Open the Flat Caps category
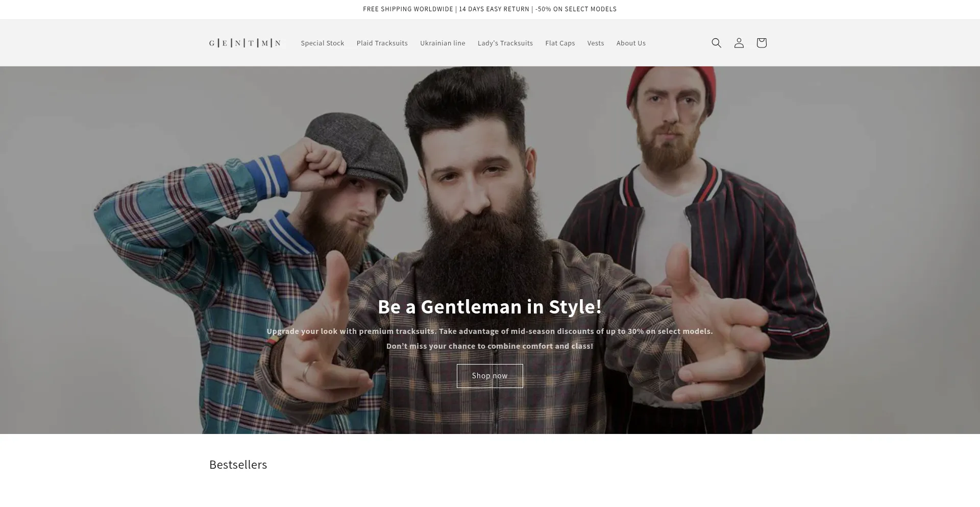980x507 pixels. pyautogui.click(x=560, y=43)
